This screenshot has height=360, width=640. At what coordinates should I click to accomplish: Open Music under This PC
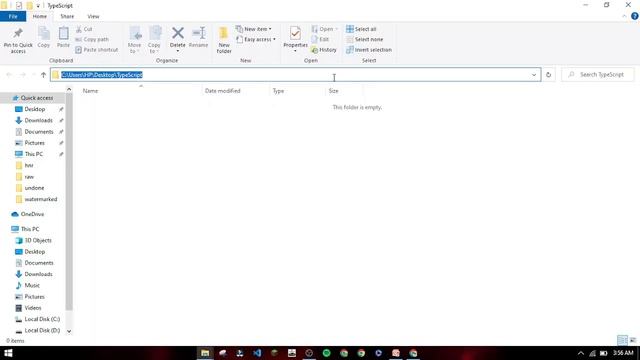[x=32, y=285]
